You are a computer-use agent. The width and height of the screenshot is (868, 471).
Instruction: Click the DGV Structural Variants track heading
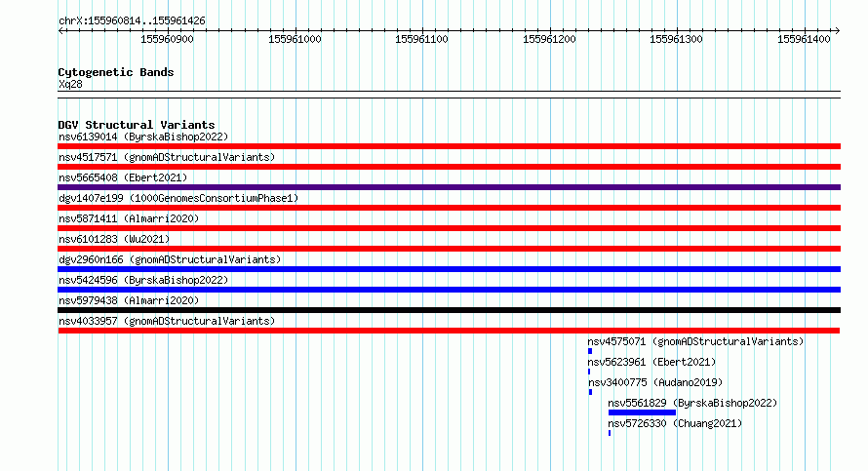coord(137,125)
